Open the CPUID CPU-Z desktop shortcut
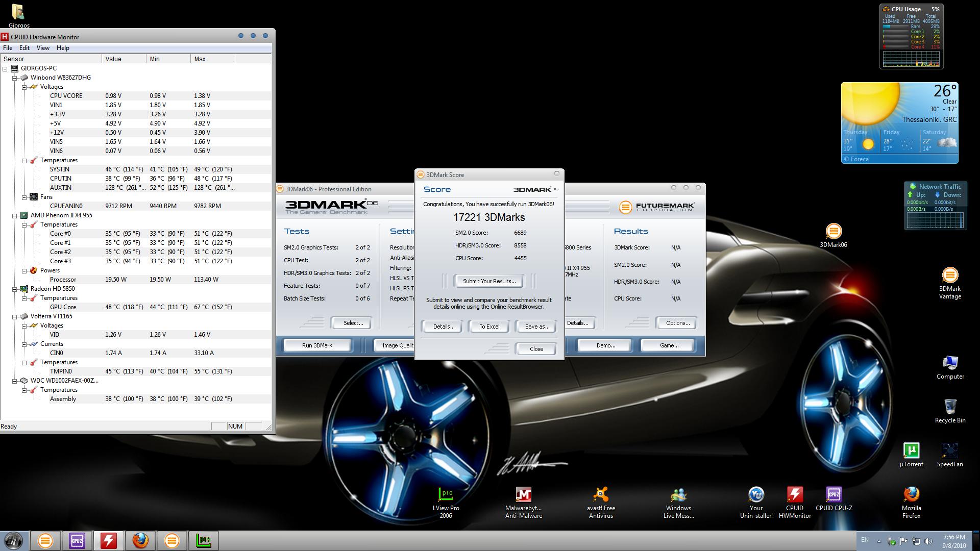 point(834,499)
